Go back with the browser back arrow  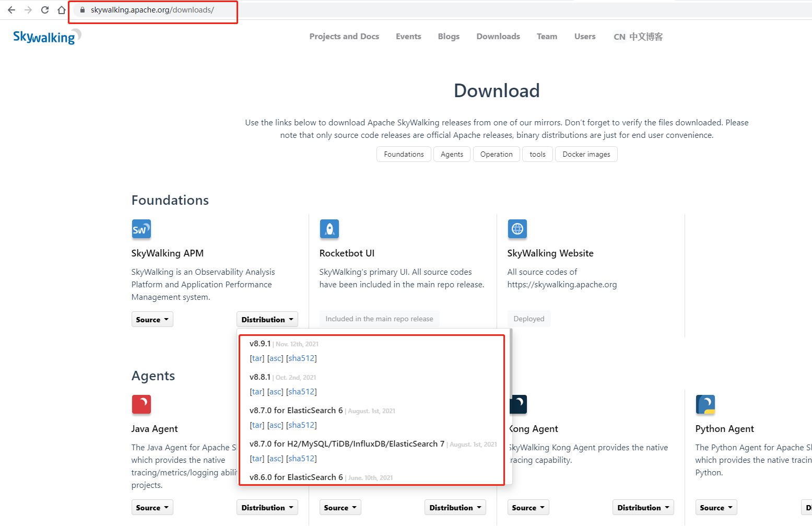[11, 10]
